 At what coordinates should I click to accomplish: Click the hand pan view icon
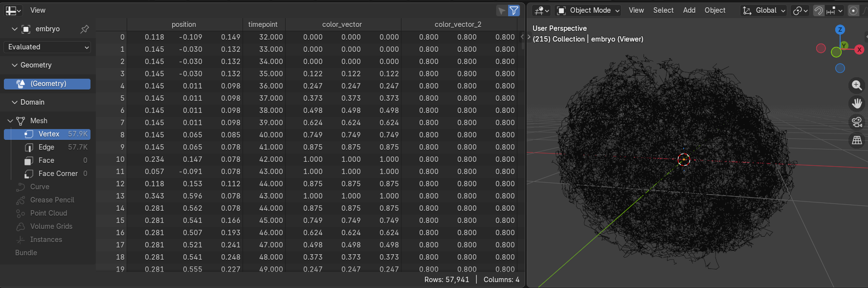coord(857,104)
